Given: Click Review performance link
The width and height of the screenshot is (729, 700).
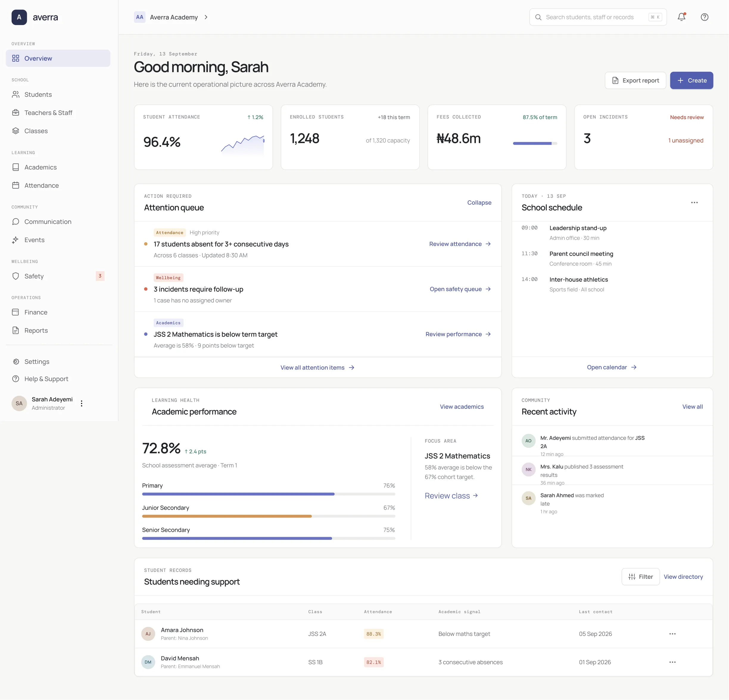Looking at the screenshot, I should click(x=458, y=334).
